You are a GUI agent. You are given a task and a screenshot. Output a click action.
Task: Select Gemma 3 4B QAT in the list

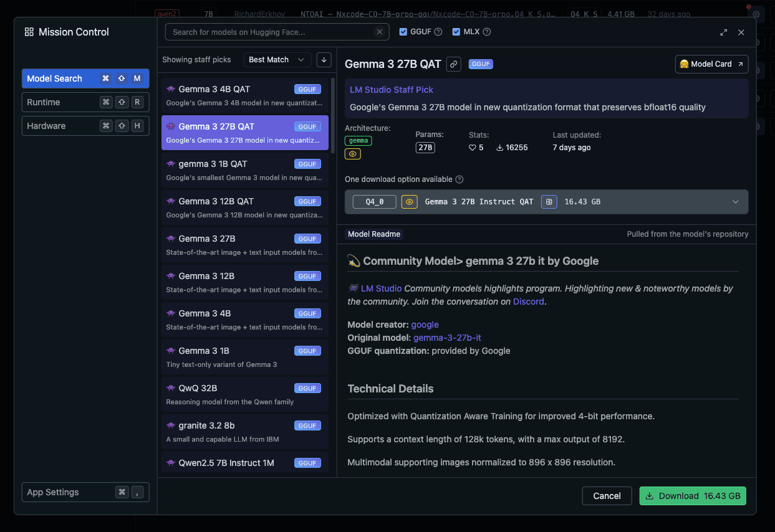[x=245, y=95]
